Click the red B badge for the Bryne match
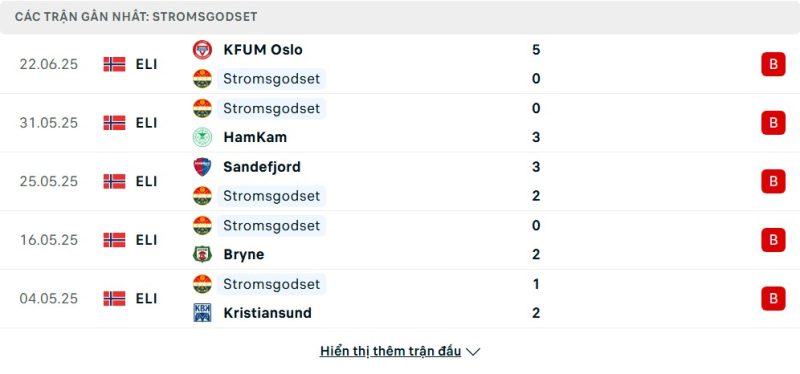The width and height of the screenshot is (800, 374). tap(773, 240)
